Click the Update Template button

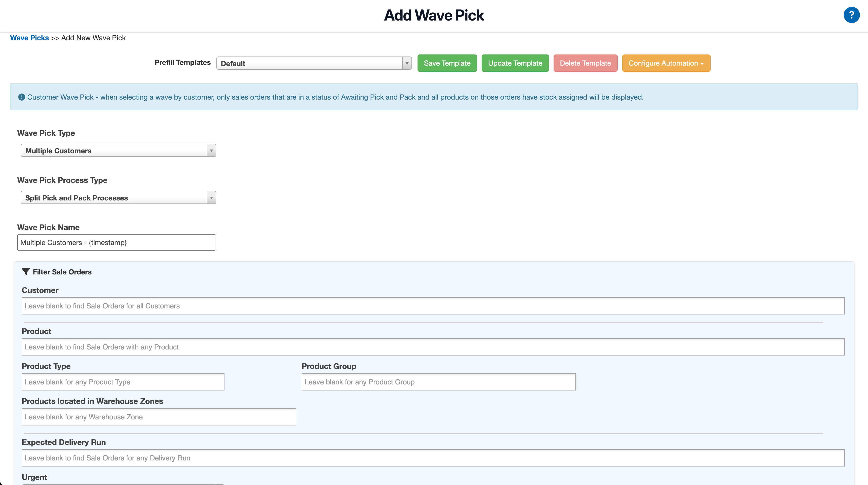coord(515,63)
